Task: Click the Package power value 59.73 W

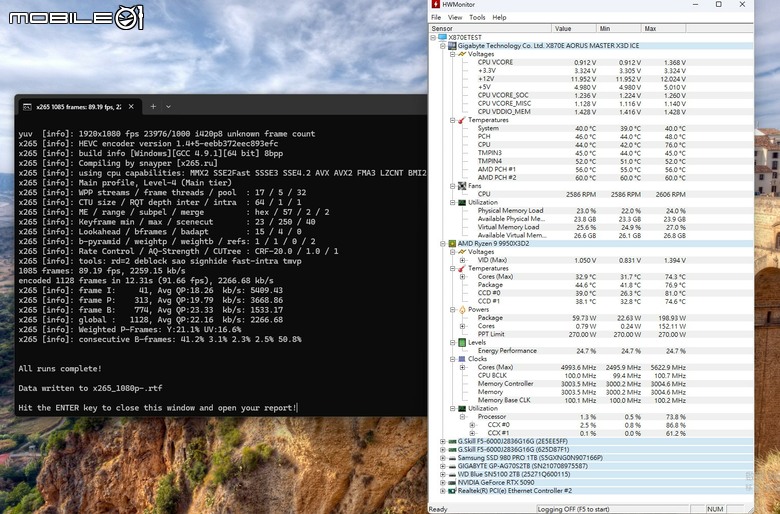Action: coord(584,317)
